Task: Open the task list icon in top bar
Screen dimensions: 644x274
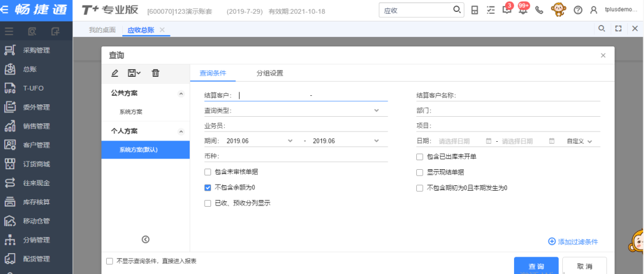Action: pyautogui.click(x=490, y=10)
